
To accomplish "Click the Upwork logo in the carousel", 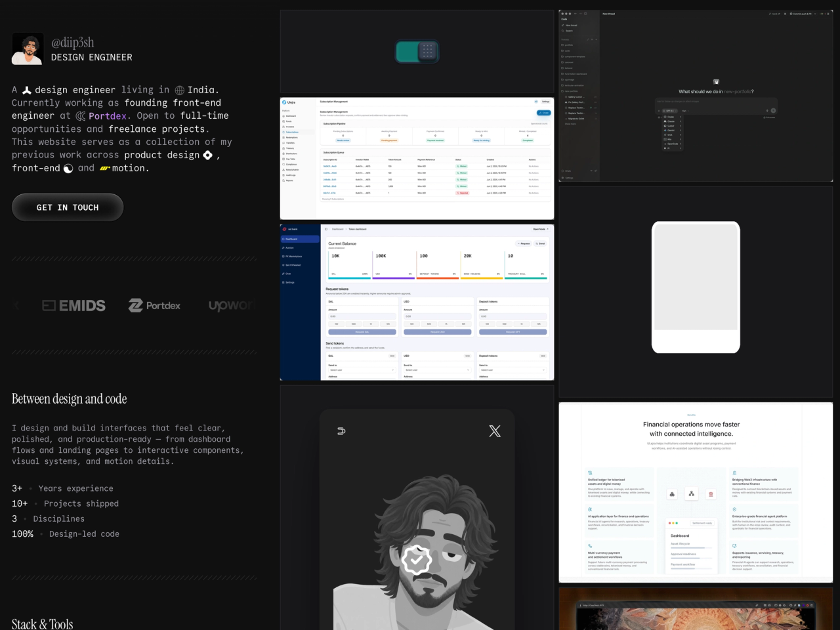I will [x=231, y=306].
